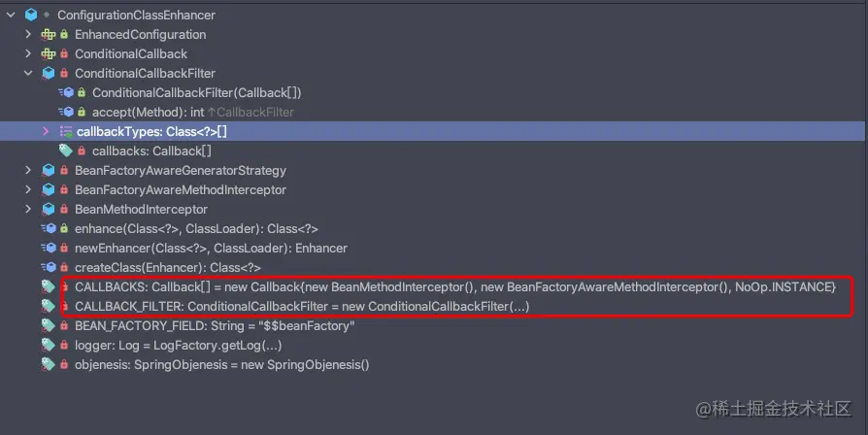Expand the callbackTypes: Class<?>[] row
The width and height of the screenshot is (868, 435).
point(46,131)
